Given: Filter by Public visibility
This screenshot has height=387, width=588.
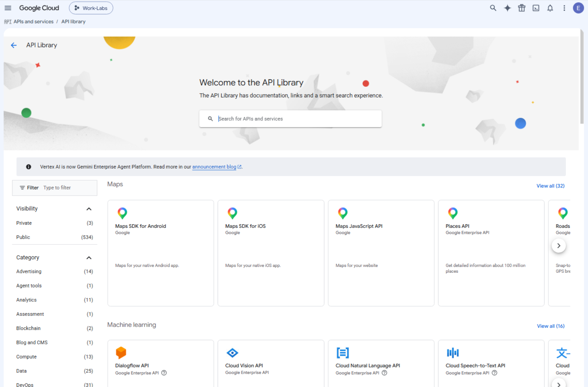Looking at the screenshot, I should (55, 237).
